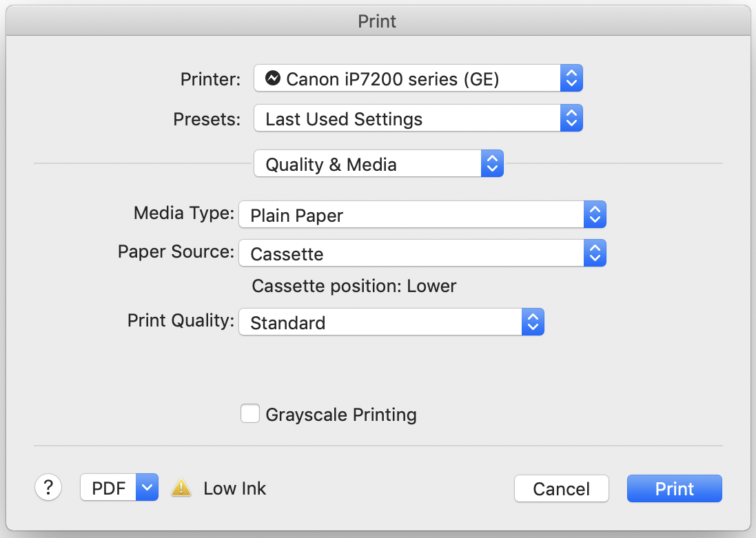The height and width of the screenshot is (538, 756).
Task: Click the Printer: label
Action: click(211, 79)
